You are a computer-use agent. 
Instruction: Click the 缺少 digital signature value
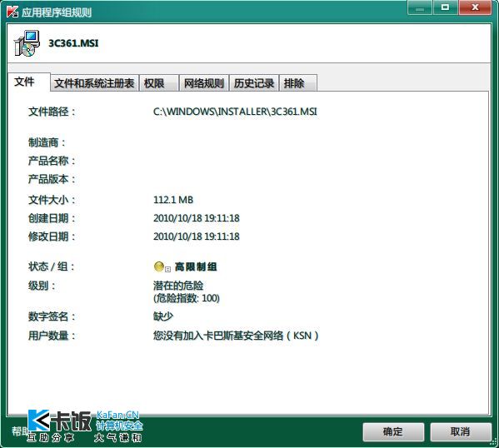(x=163, y=316)
